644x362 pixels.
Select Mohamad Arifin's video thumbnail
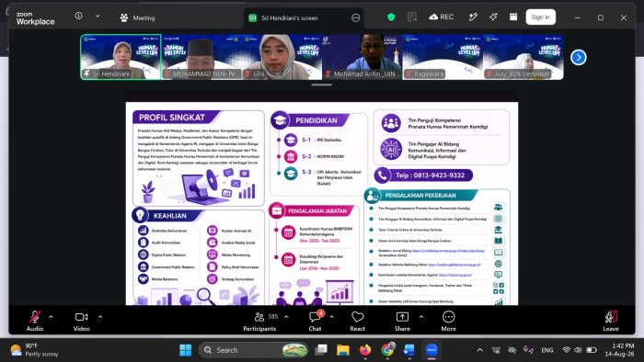362,57
